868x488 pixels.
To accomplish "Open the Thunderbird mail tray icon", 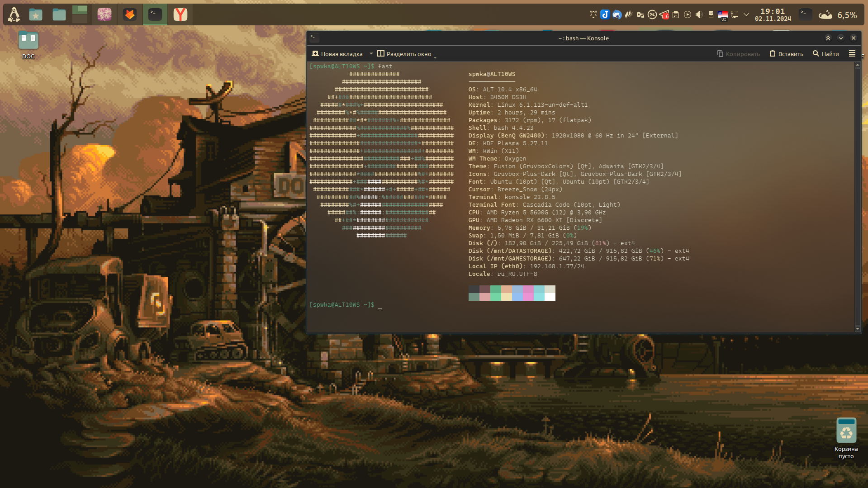I will coord(617,14).
